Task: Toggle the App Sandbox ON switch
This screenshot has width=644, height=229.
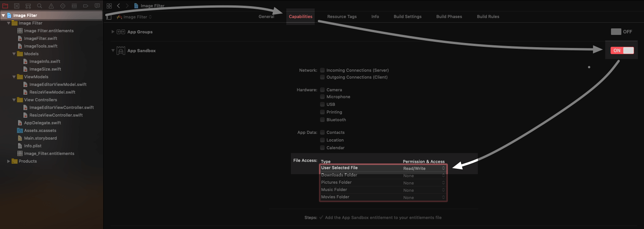Action: click(x=622, y=51)
